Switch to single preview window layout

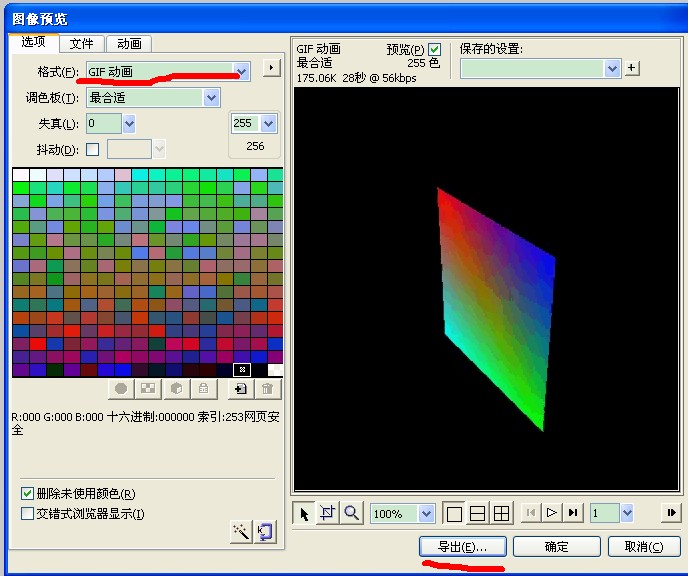click(x=454, y=513)
